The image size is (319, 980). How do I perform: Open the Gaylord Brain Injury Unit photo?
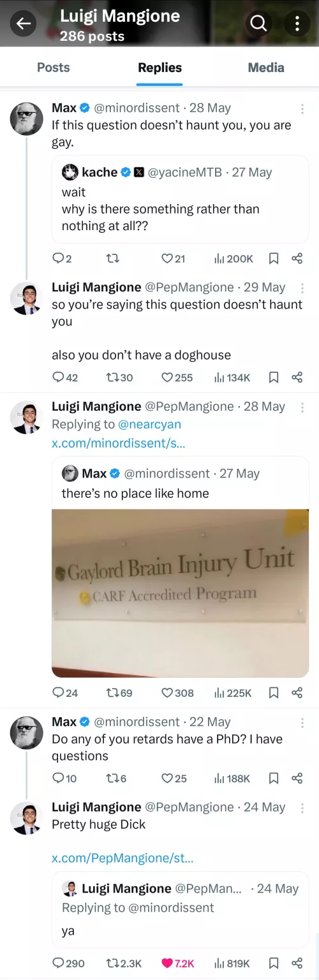coord(180,593)
